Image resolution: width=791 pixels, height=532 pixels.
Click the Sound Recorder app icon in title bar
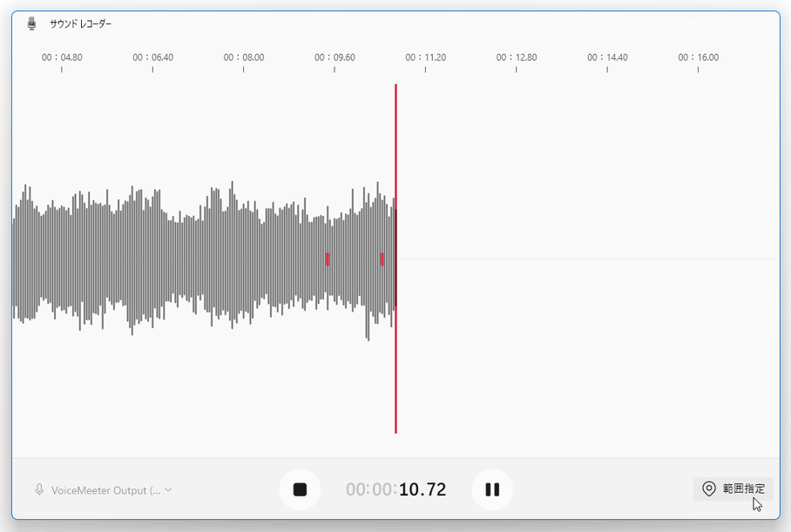pos(31,24)
